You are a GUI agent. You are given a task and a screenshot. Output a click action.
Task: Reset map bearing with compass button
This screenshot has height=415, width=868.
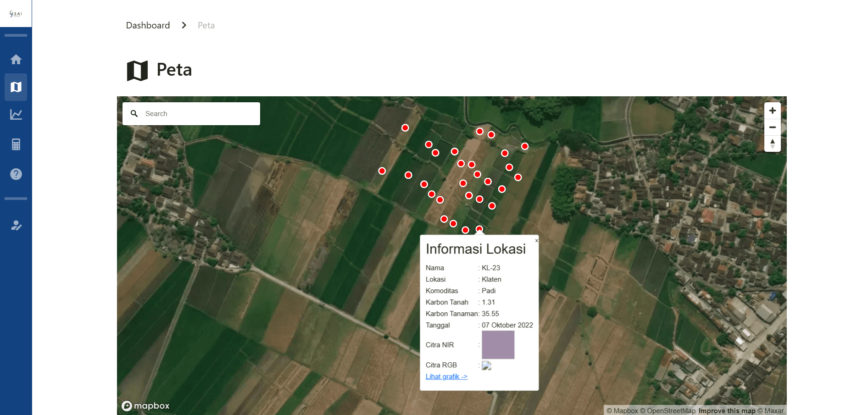(x=772, y=144)
